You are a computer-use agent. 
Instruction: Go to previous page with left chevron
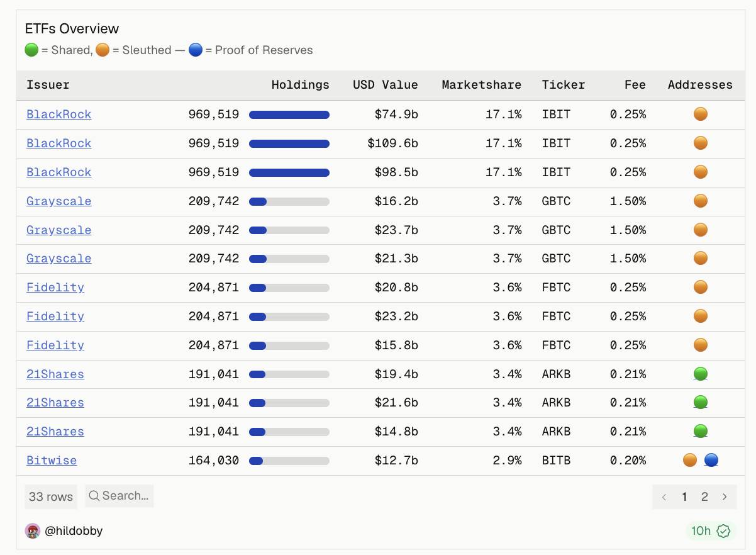664,496
